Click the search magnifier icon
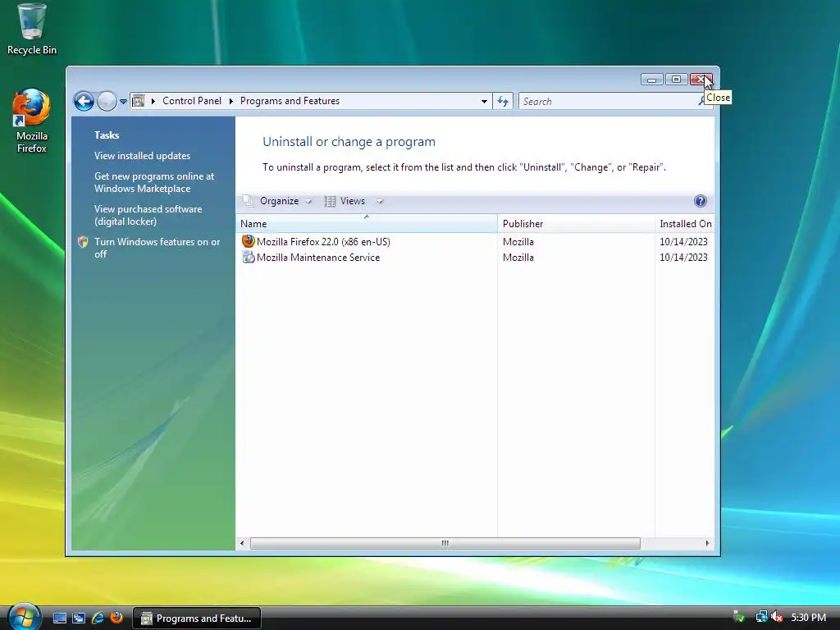Screen dimensions: 840x630 click(x=702, y=101)
